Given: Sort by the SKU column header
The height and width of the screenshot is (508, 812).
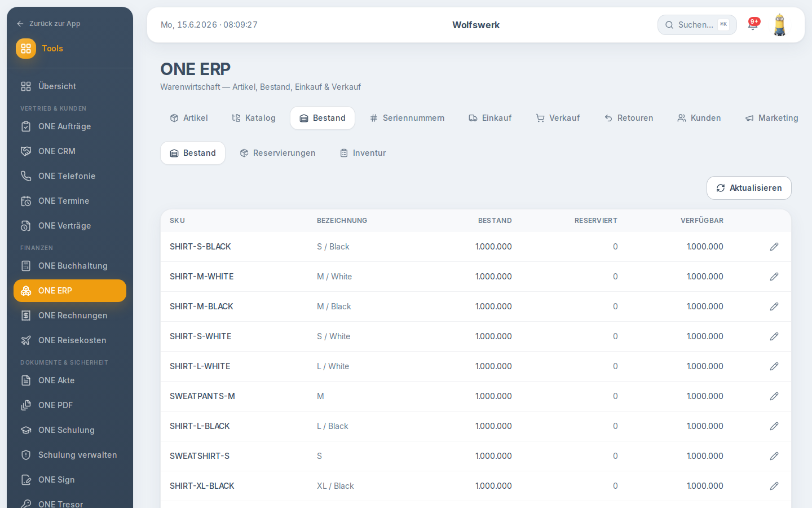Looking at the screenshot, I should 177,221.
